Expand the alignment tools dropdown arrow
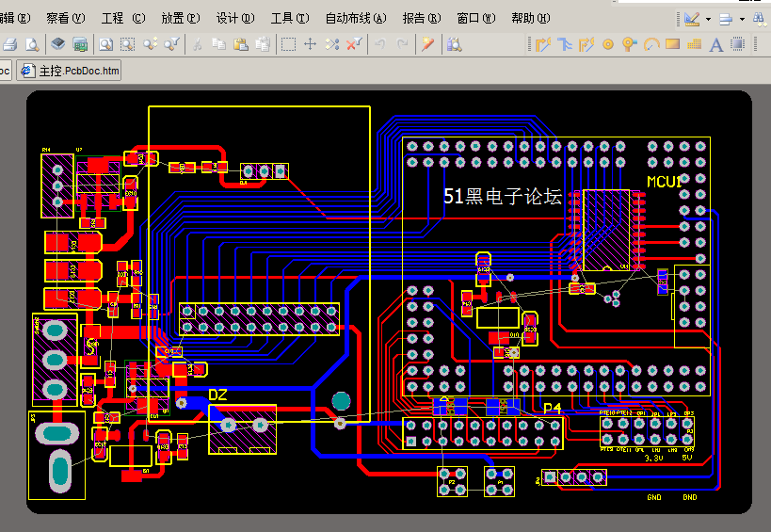 point(742,19)
